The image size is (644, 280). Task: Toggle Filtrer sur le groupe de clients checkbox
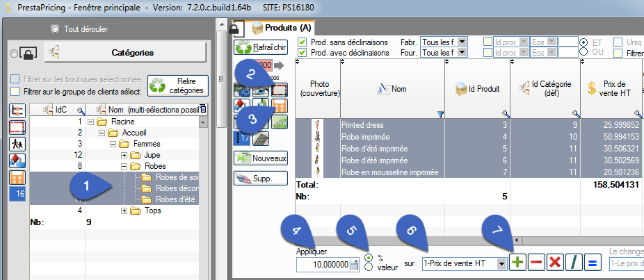click(15, 91)
